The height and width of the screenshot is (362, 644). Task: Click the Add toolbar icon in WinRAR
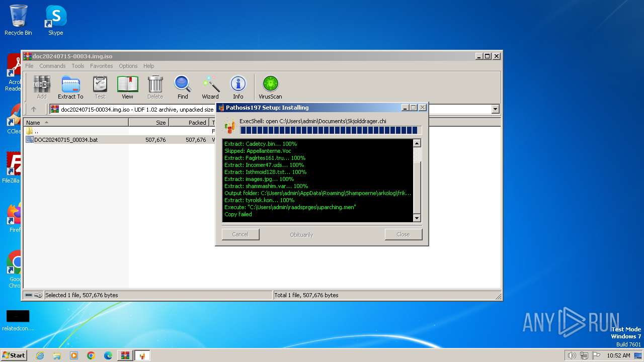42,87
